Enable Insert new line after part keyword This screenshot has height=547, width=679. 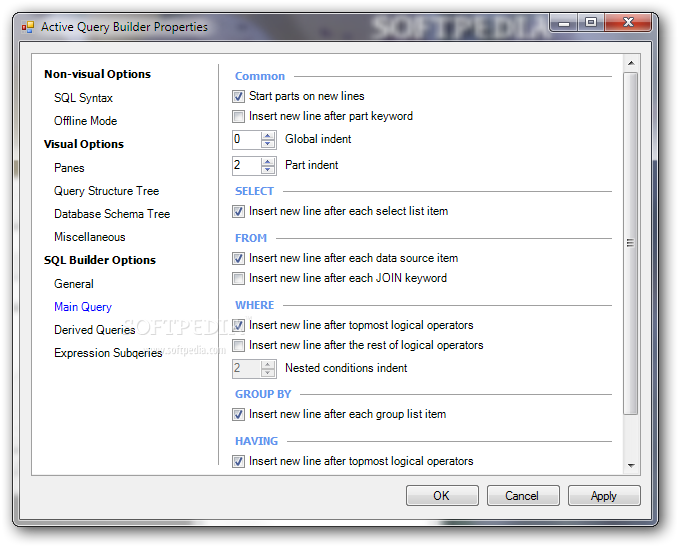[238, 116]
